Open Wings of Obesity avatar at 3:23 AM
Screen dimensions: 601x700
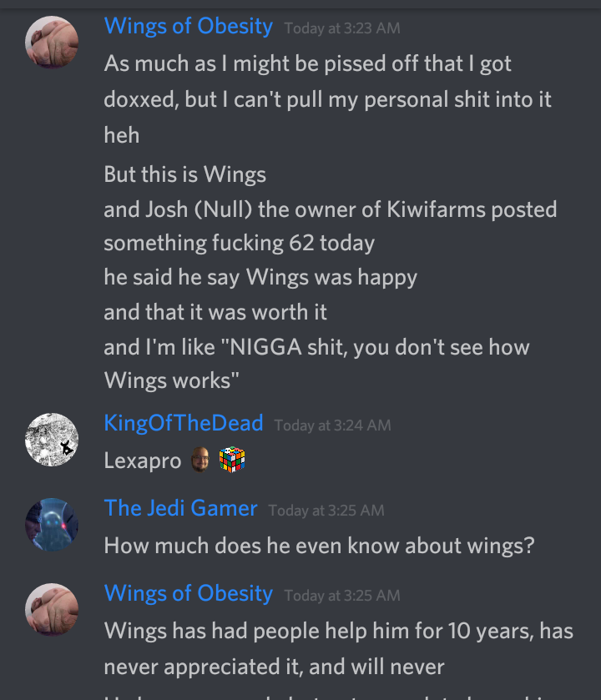pyautogui.click(x=52, y=43)
